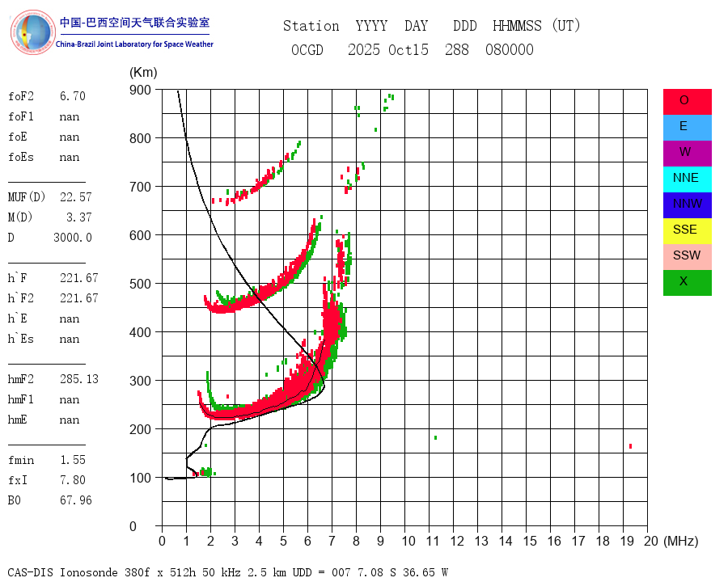Viewport: 728px width, 582px height.
Task: Select the fxI value 7.80
Action: point(73,480)
